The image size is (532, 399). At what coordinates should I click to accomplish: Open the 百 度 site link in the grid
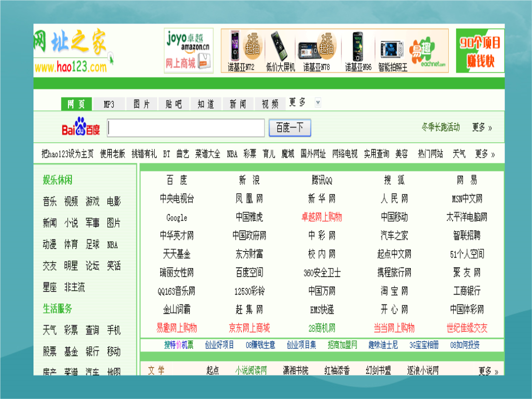click(x=177, y=180)
